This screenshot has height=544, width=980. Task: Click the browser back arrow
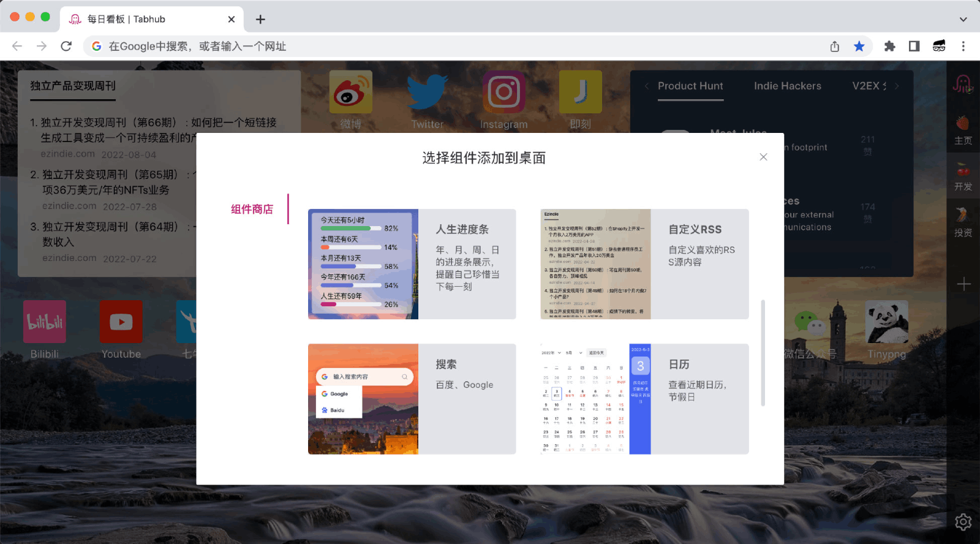coord(17,46)
